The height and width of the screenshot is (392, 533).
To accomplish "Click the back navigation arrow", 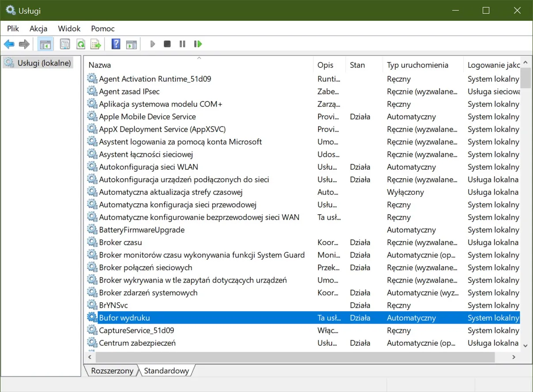I will point(9,44).
